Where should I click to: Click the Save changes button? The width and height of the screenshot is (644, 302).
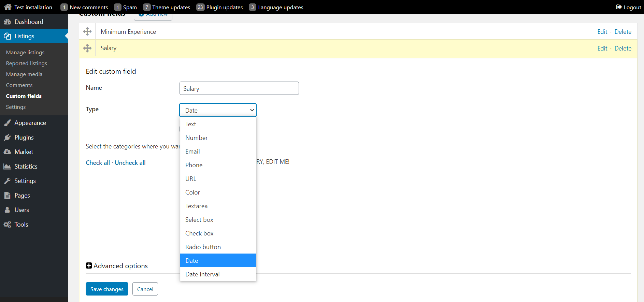pos(107,289)
